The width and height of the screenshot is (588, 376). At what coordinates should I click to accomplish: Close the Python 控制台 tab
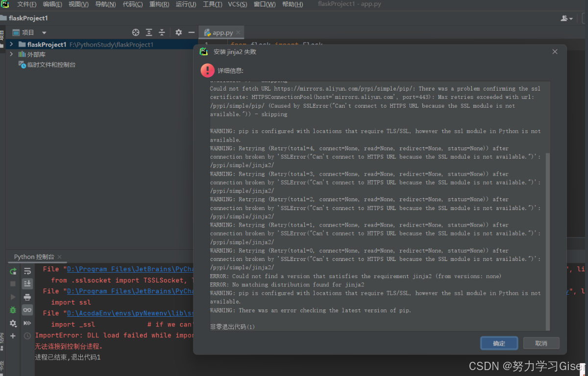click(60, 257)
